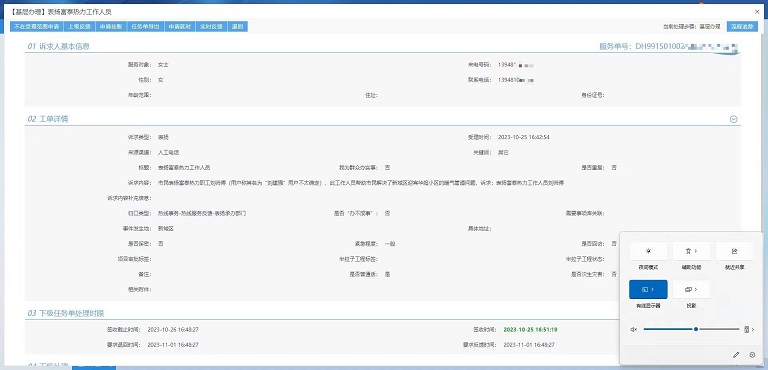Click the pencil edit quick settings icon
Image resolution: width=768 pixels, height=370 pixels.
point(736,355)
